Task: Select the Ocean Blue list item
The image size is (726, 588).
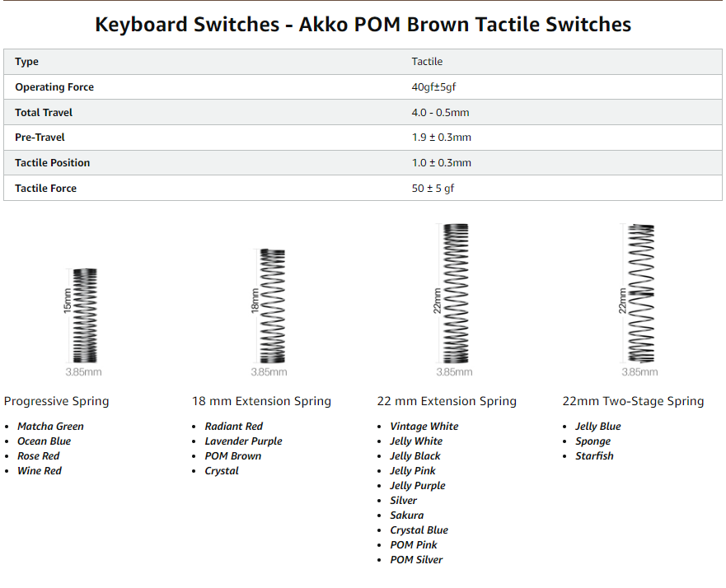Action: (x=44, y=441)
